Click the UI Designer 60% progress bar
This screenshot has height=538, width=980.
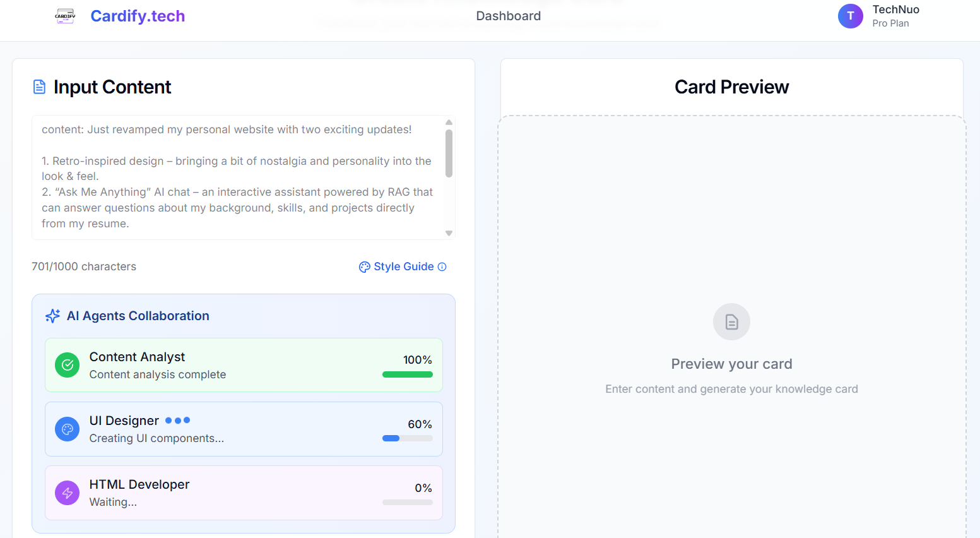point(407,438)
